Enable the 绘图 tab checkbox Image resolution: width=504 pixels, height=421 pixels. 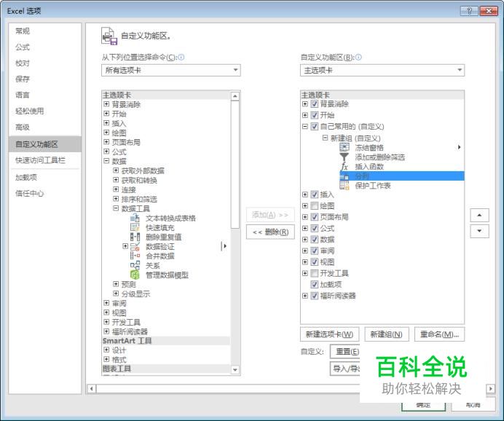pos(315,205)
